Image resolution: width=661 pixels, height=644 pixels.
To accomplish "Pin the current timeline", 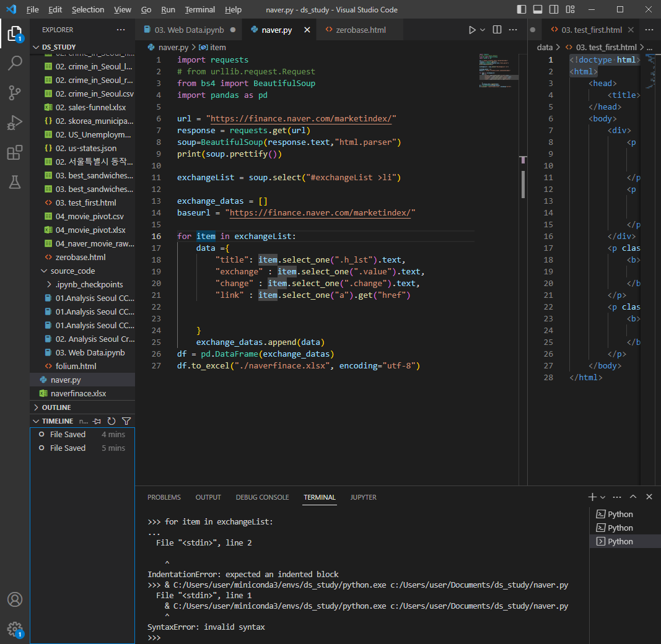I will coord(97,421).
